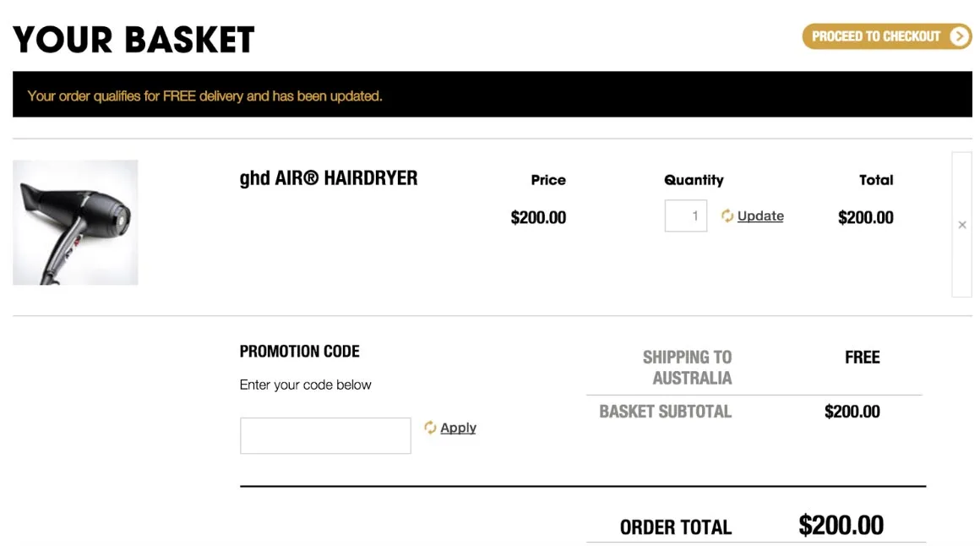Image resolution: width=980 pixels, height=546 pixels.
Task: Click the refresh icon beside Apply
Action: pyautogui.click(x=430, y=428)
